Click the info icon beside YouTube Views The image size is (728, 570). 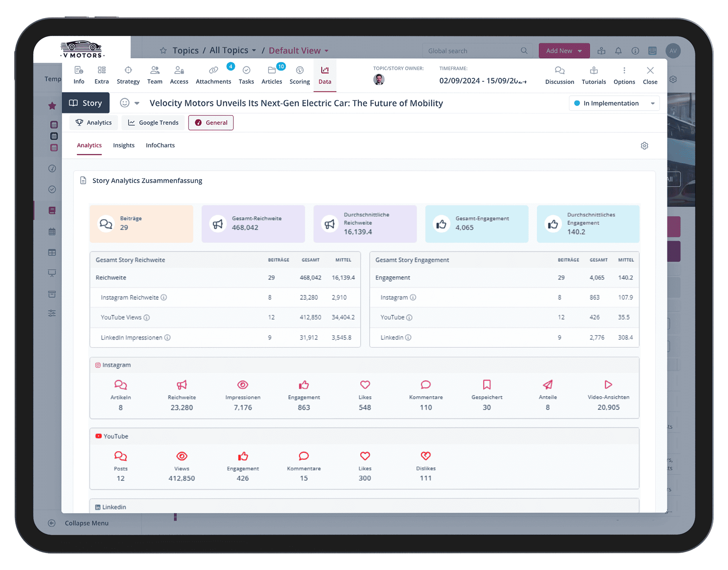point(147,318)
